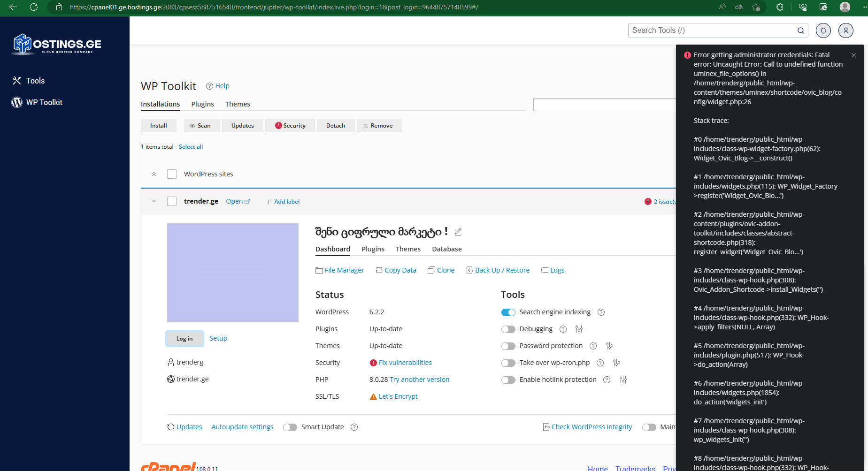
Task: Open the site-level Themes tab
Action: click(x=408, y=249)
